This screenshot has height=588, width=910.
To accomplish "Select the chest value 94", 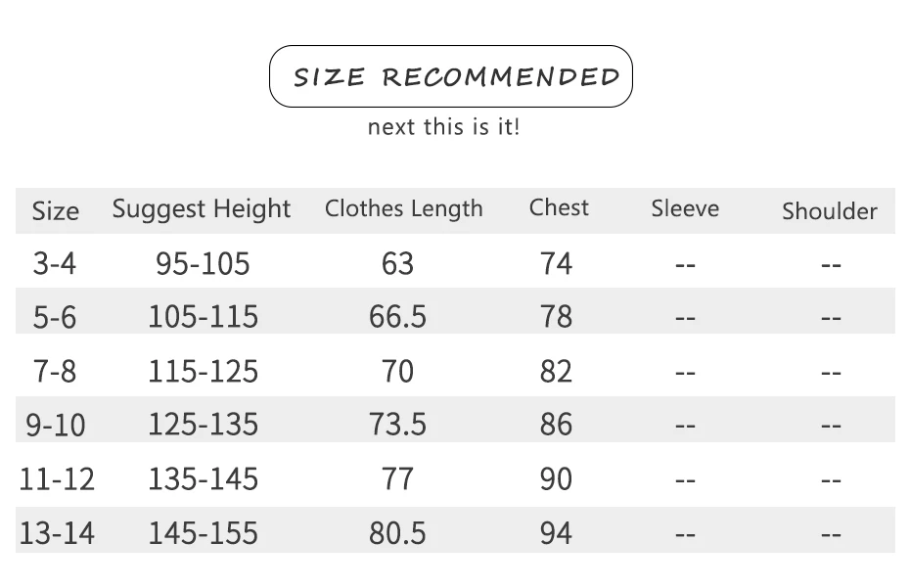I will point(556,533).
